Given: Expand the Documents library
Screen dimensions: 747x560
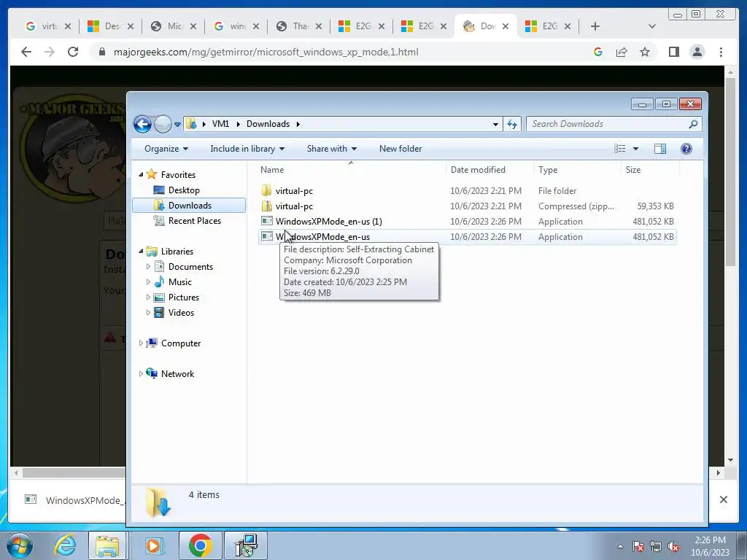Looking at the screenshot, I should 148,267.
